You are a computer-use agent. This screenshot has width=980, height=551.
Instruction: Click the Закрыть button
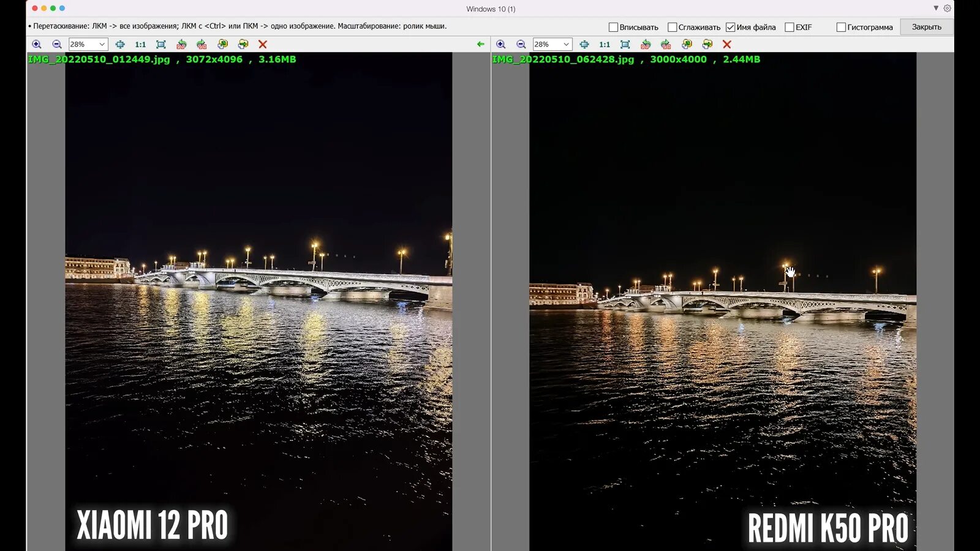click(x=927, y=27)
